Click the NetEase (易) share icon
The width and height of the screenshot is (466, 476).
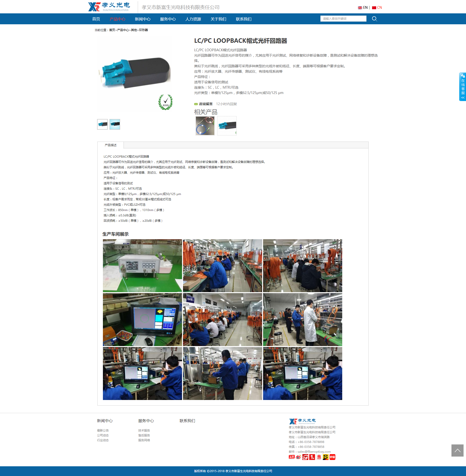point(319,457)
